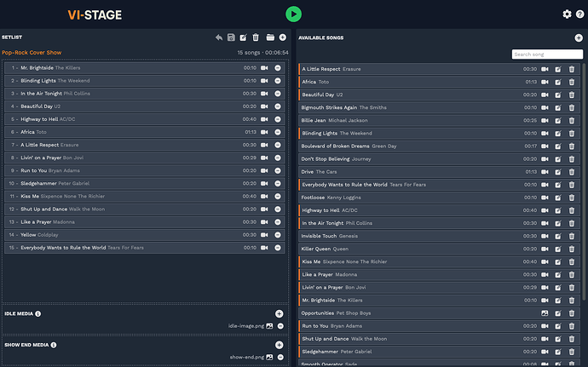Screen dimensions: 588x367
Task: Show info for Idle Media
Action: click(37, 313)
